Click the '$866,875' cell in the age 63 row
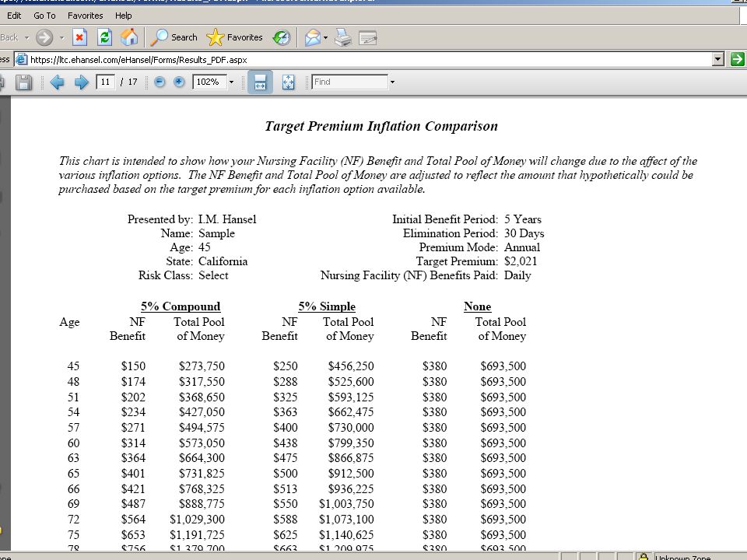Screen dimensions: 747x560 coord(351,458)
